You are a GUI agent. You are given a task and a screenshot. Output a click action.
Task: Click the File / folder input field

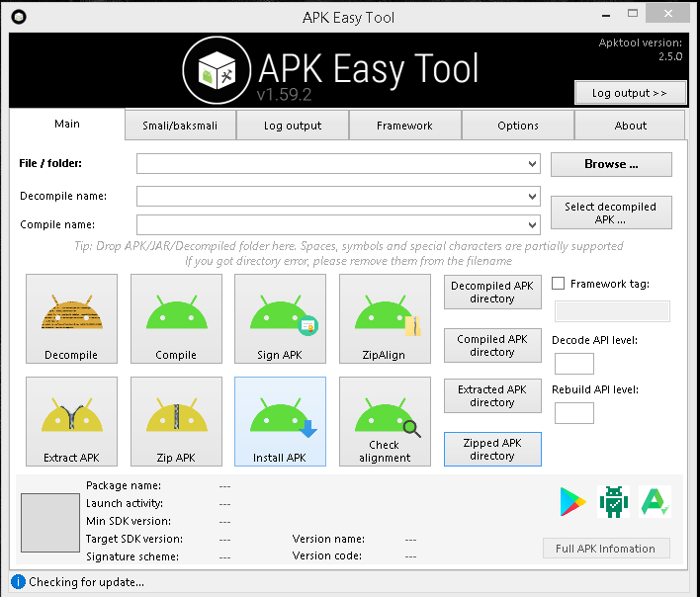point(338,164)
